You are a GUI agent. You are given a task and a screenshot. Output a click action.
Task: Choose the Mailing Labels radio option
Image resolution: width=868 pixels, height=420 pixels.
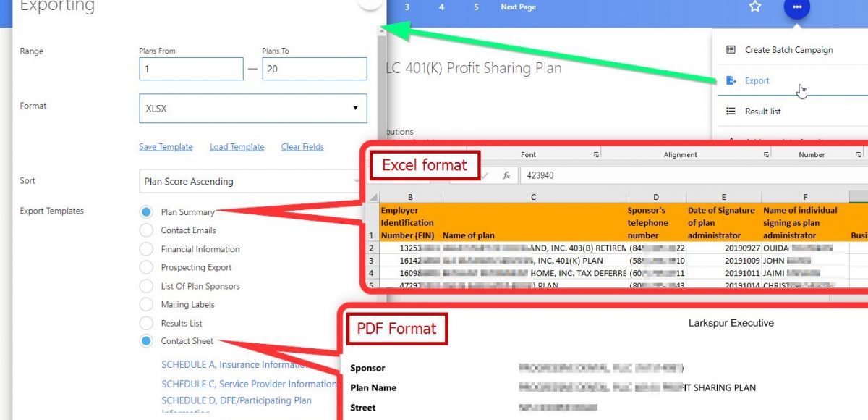tap(147, 305)
